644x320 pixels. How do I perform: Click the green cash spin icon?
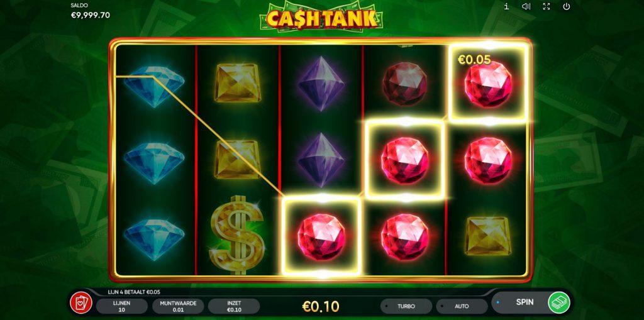click(559, 303)
